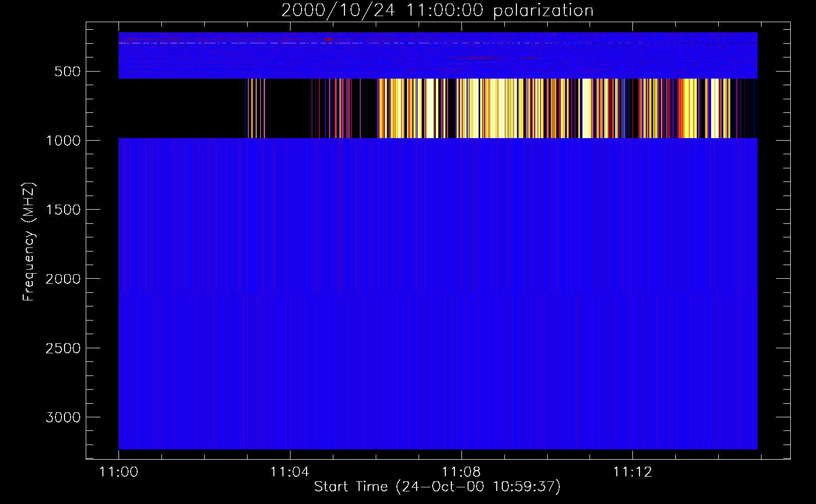816x504 pixels.
Task: Click the '3000' frequency tick label
Action: pos(63,417)
